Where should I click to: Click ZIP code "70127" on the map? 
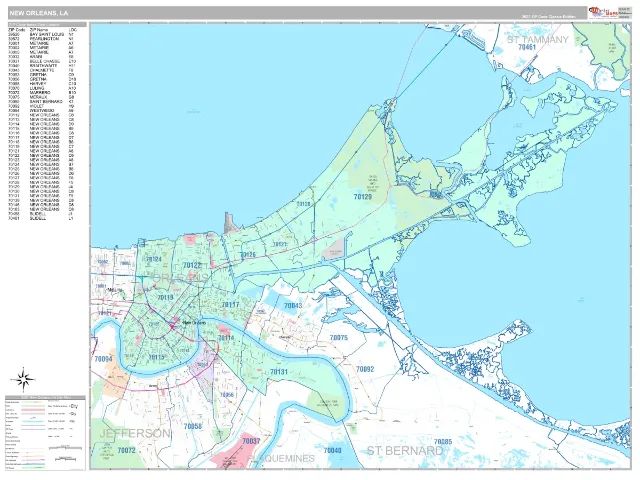click(x=280, y=244)
